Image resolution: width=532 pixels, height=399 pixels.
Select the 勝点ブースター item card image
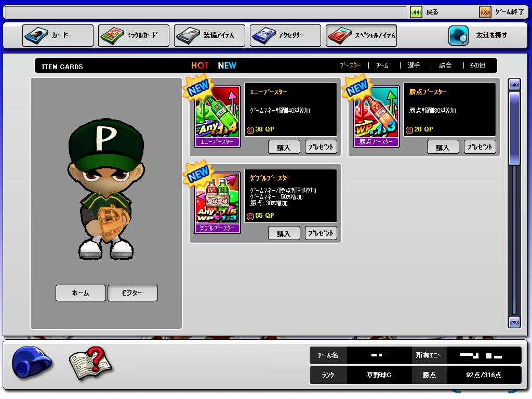point(376,117)
